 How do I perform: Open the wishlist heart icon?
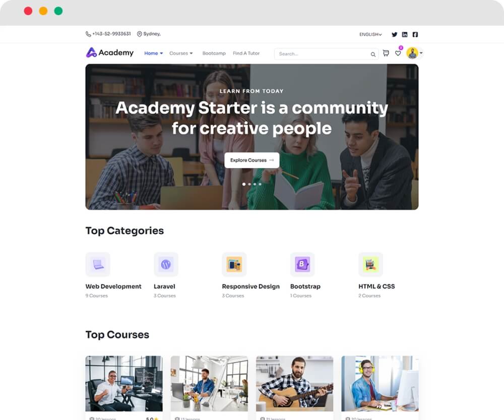pyautogui.click(x=398, y=53)
